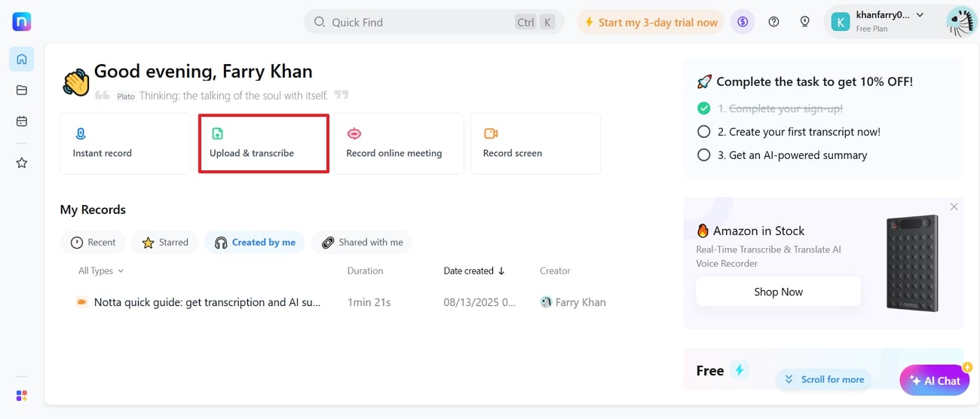Screen dimensions: 980x419
Task: Open the calendar icon in sidebar
Action: coord(21,121)
